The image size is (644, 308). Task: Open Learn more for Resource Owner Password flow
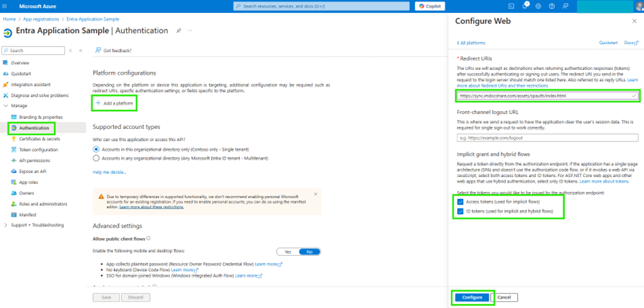(269, 263)
